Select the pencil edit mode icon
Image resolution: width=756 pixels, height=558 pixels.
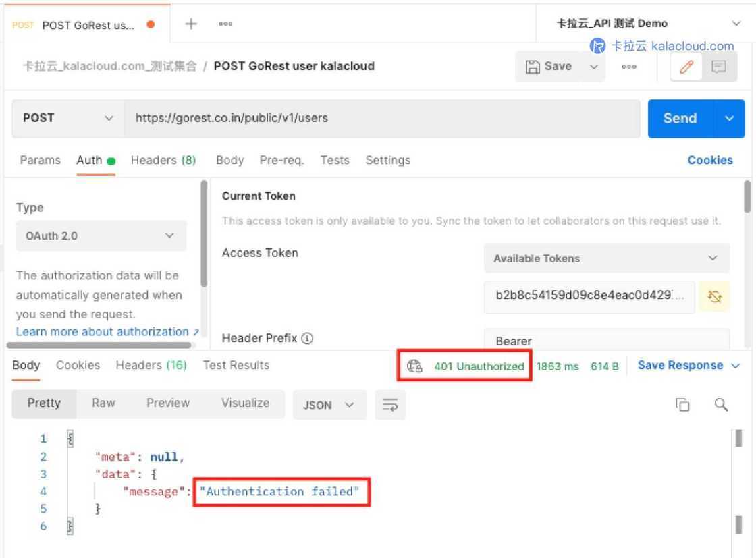[x=686, y=67]
